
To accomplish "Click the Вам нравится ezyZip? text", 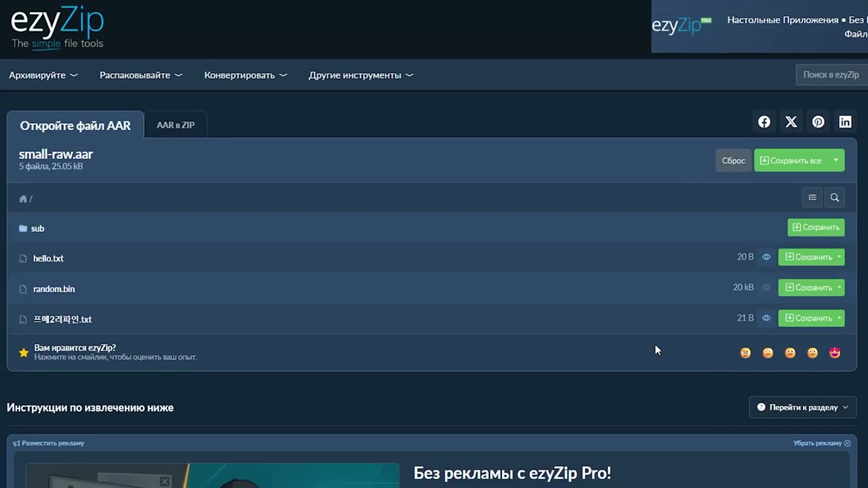I will click(75, 348).
